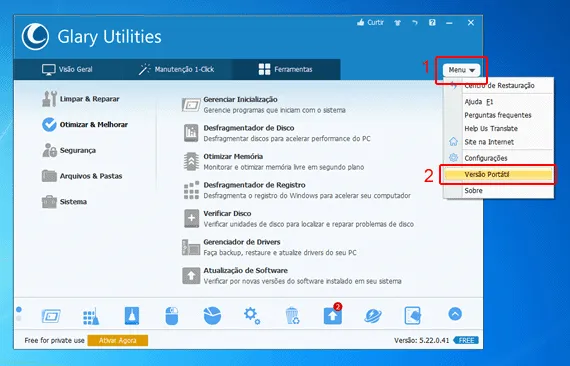This screenshot has height=366, width=570.
Task: Open Sobre in the menu
Action: (x=499, y=190)
